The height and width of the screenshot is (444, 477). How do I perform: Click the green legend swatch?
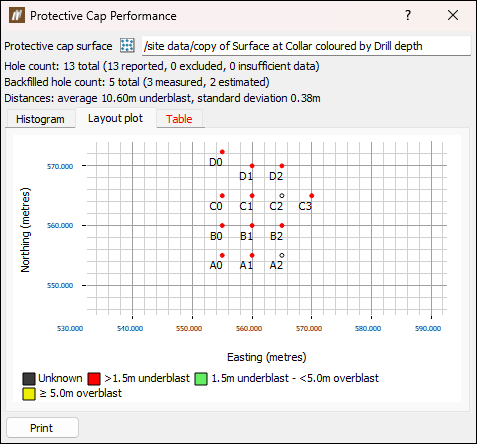201,379
